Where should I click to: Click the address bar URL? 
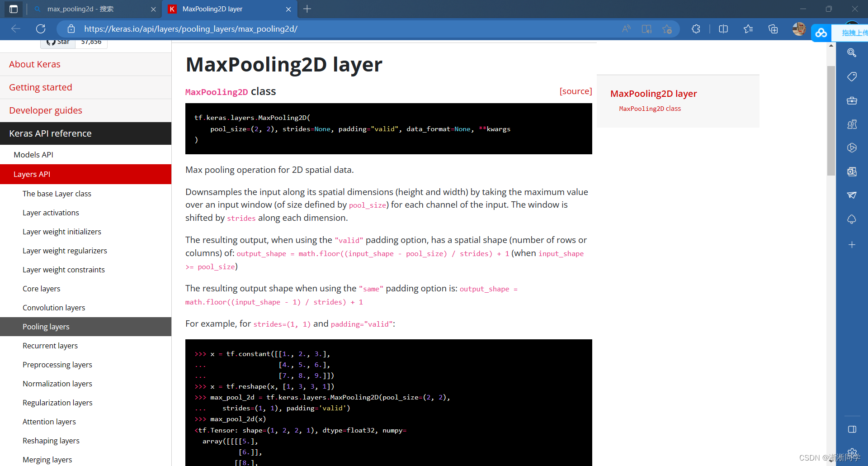[x=191, y=29]
